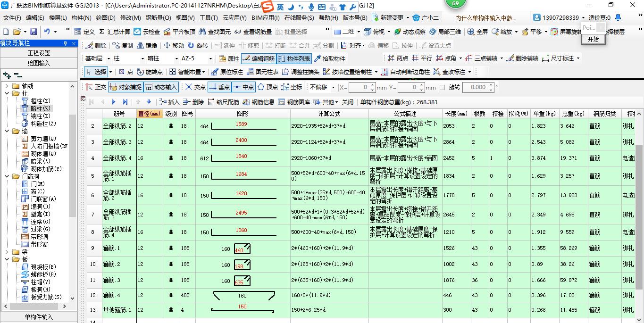
Task: Open 查找图元 find element tool
Action: 215,32
